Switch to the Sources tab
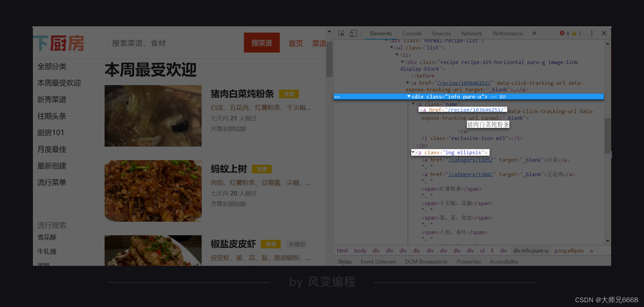The image size is (644, 307). pyautogui.click(x=441, y=33)
